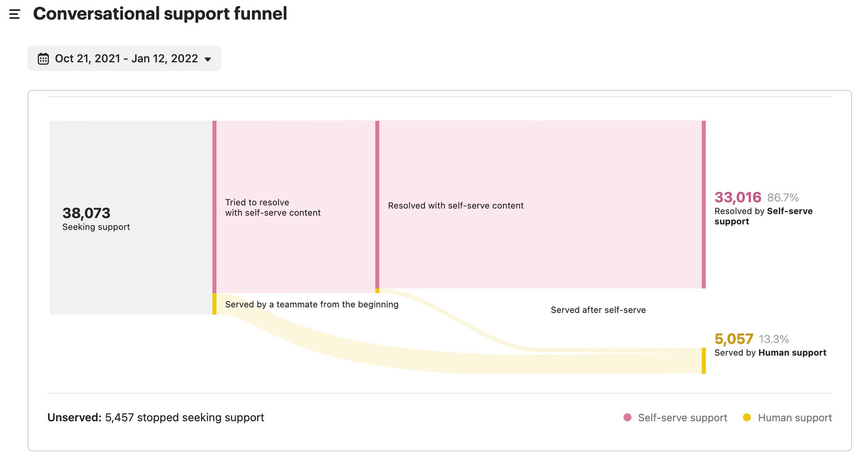Select the 38,073 seeking support count
Image resolution: width=868 pixels, height=461 pixels.
pyautogui.click(x=86, y=213)
